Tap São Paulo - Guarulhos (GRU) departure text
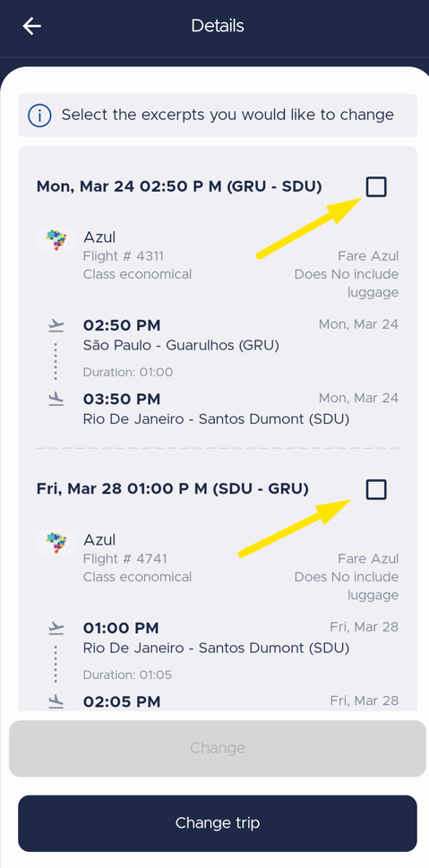The width and height of the screenshot is (429, 868). tap(181, 346)
